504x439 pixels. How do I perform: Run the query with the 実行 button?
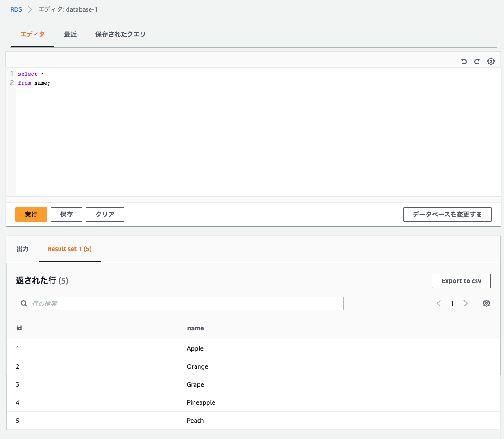pos(31,215)
